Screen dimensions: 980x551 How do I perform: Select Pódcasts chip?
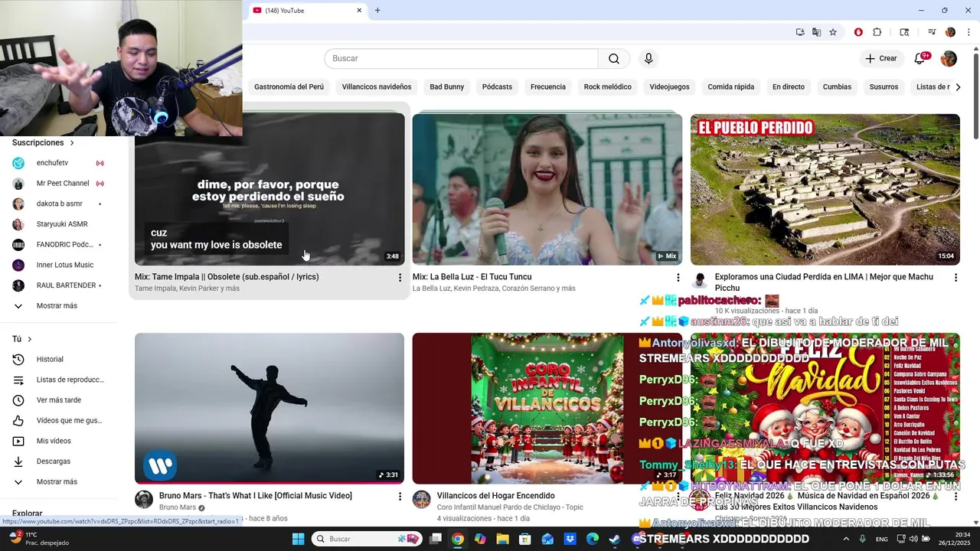497,87
